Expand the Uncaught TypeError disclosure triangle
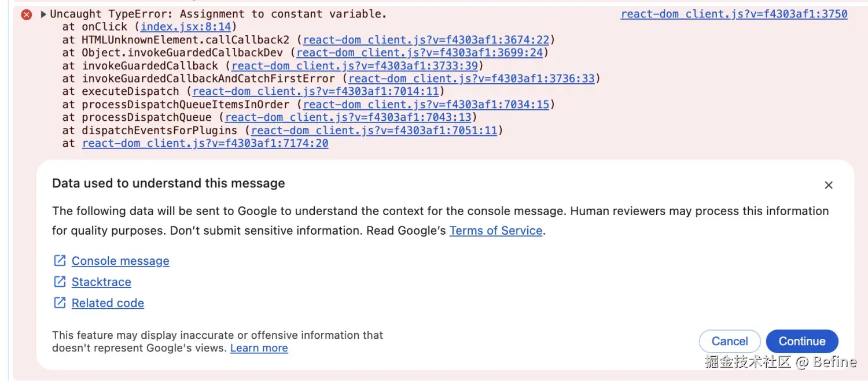This screenshot has width=868, height=381. point(43,14)
